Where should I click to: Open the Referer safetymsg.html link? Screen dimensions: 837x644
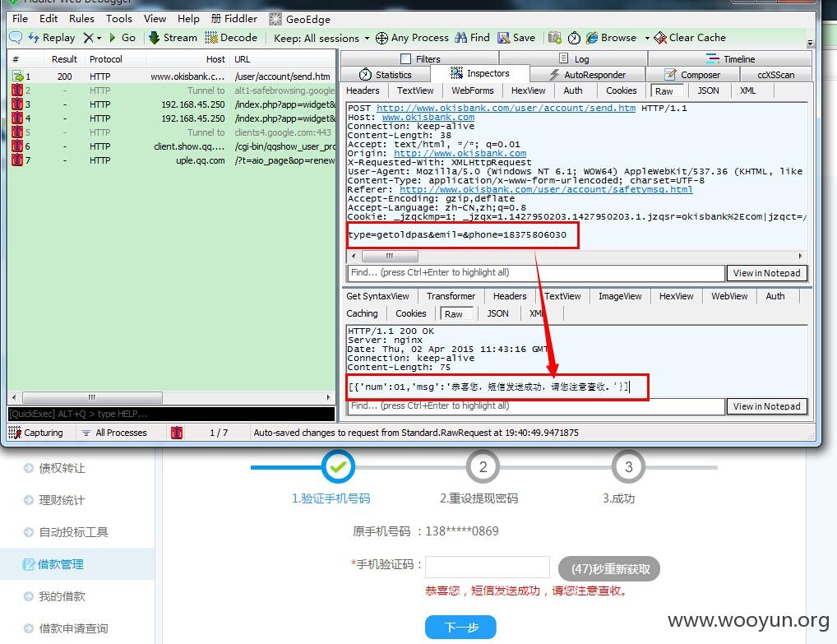pos(546,189)
